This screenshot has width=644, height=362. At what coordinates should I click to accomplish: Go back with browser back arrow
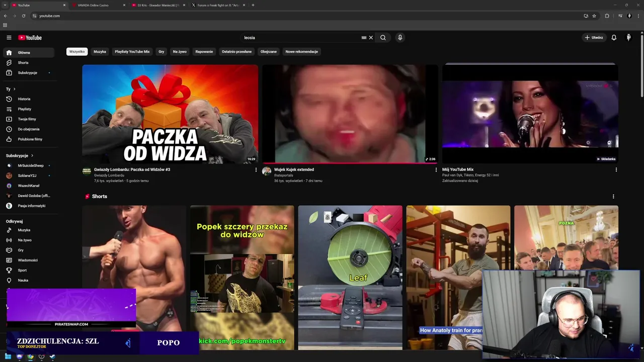click(6, 16)
